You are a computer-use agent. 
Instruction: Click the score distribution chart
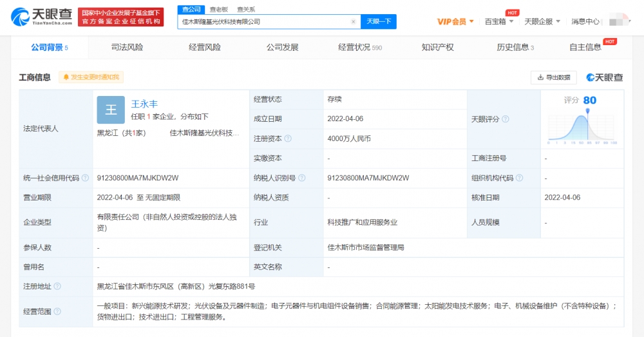[x=582, y=126]
